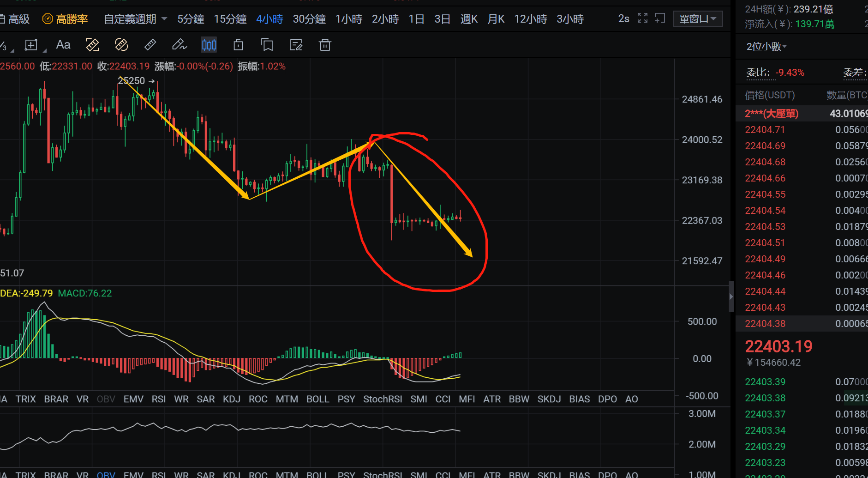Enter fullscreen chart mode
Image resolution: width=868 pixels, height=478 pixels.
coord(642,18)
